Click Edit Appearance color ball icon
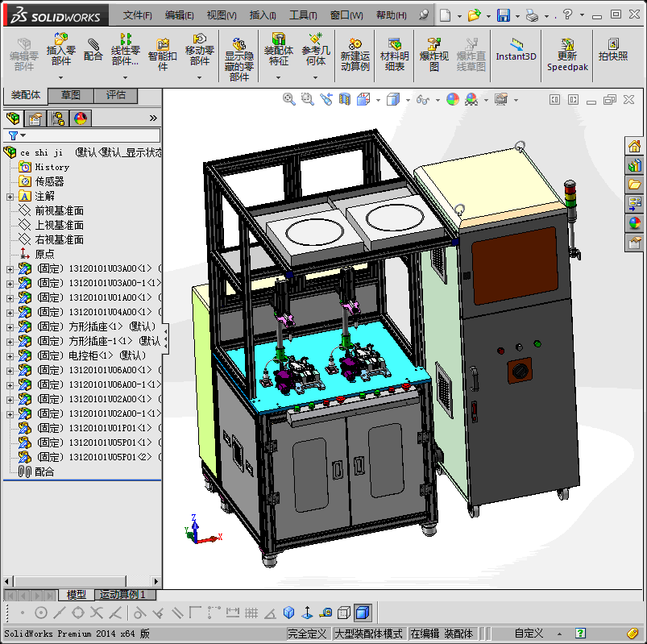Viewport: 647px width, 644px height. tap(453, 99)
